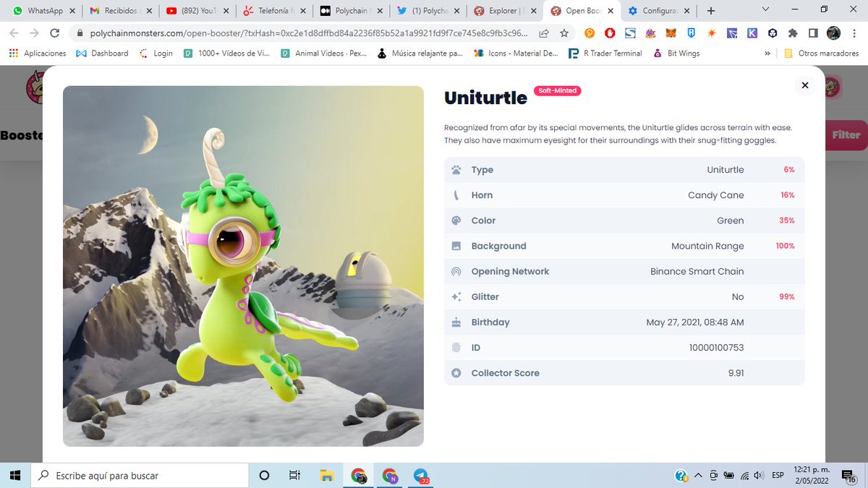Viewport: 868px width, 488px height.
Task: Click the horn icon beside Horn
Action: pyautogui.click(x=456, y=195)
